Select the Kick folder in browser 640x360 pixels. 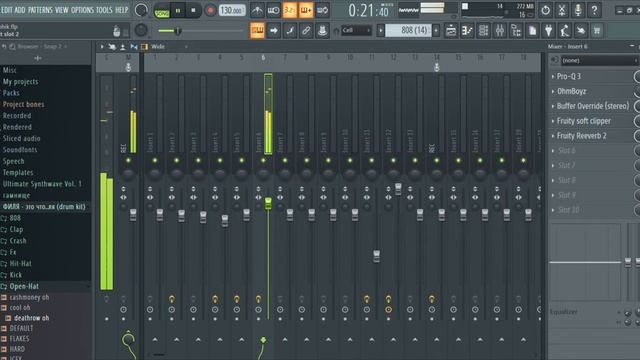(x=16, y=275)
